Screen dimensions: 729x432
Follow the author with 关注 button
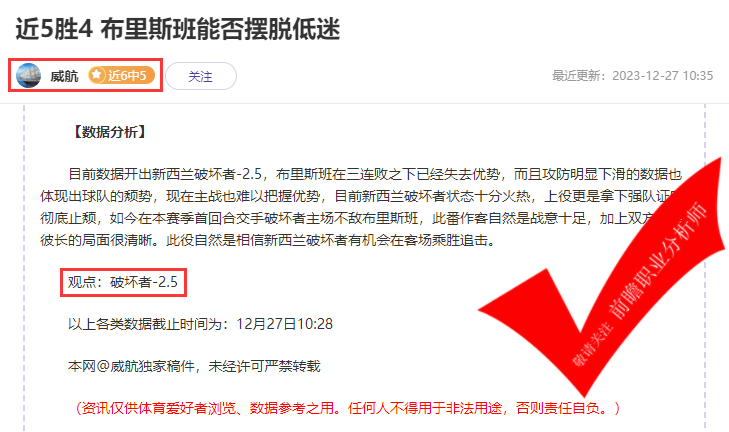(x=201, y=76)
